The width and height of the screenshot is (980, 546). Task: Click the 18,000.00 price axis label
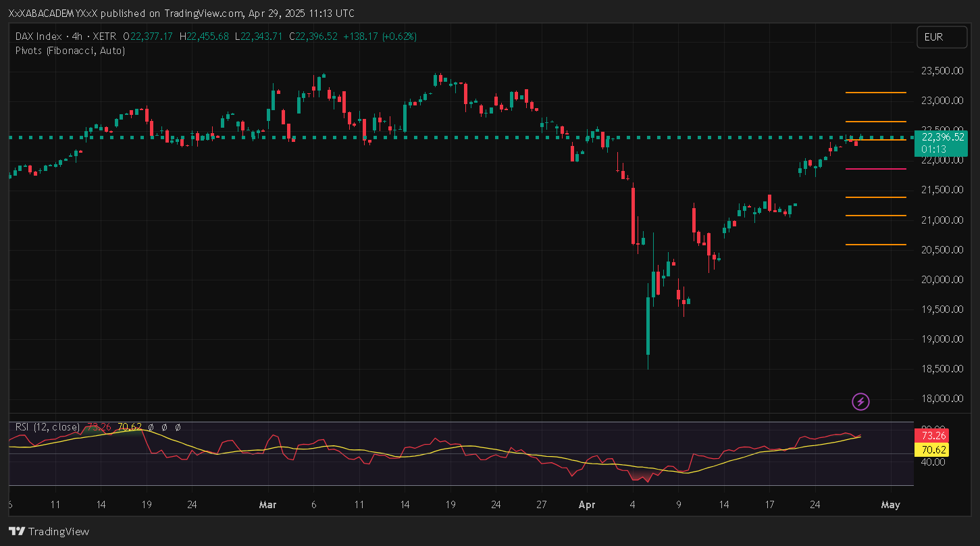[939, 399]
